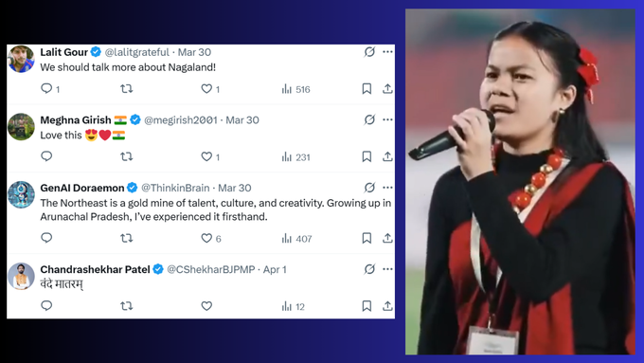
Task: Reply to Lalit Gour's tweet
Action: pyautogui.click(x=46, y=88)
